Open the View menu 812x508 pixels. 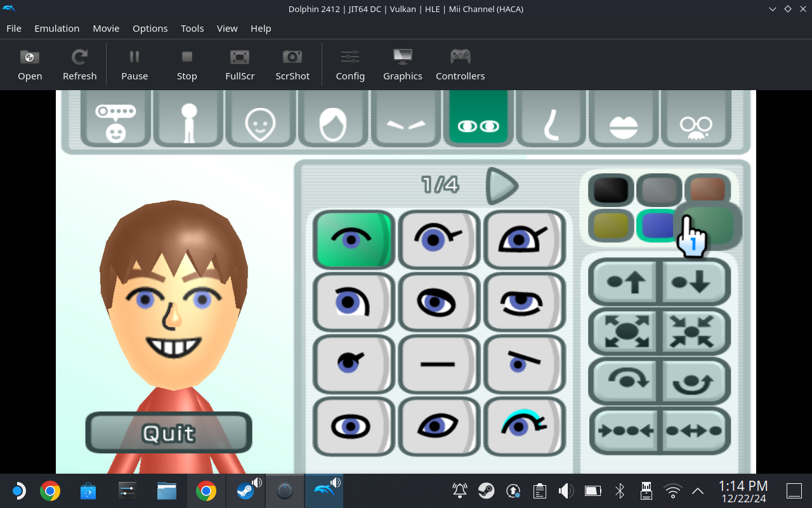click(x=227, y=28)
